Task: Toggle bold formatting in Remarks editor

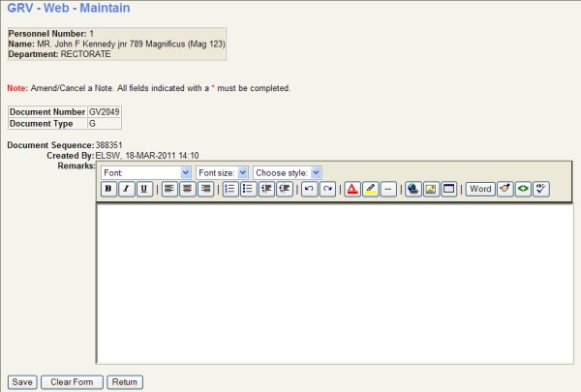Action: click(108, 190)
